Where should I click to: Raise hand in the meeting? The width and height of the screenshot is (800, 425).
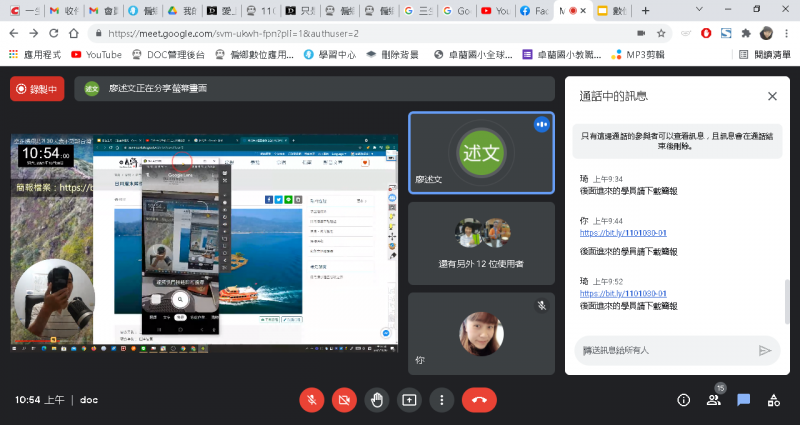click(x=377, y=400)
